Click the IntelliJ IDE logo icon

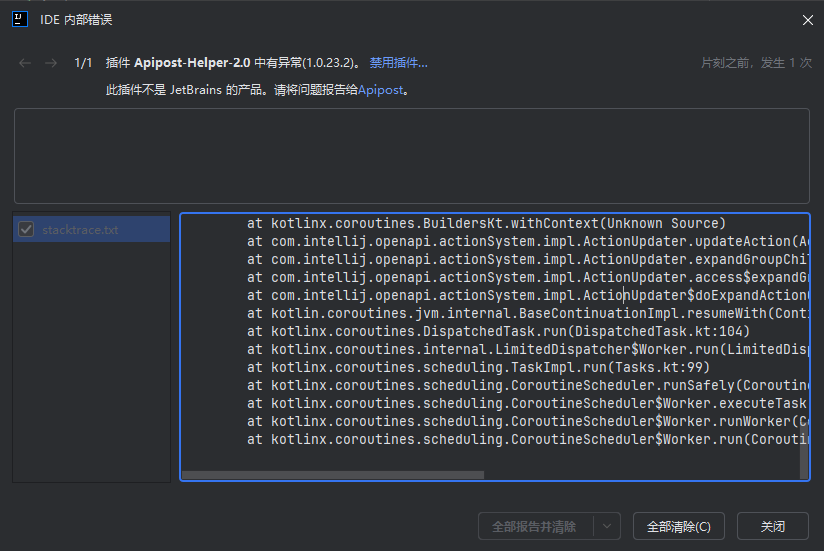(20, 19)
